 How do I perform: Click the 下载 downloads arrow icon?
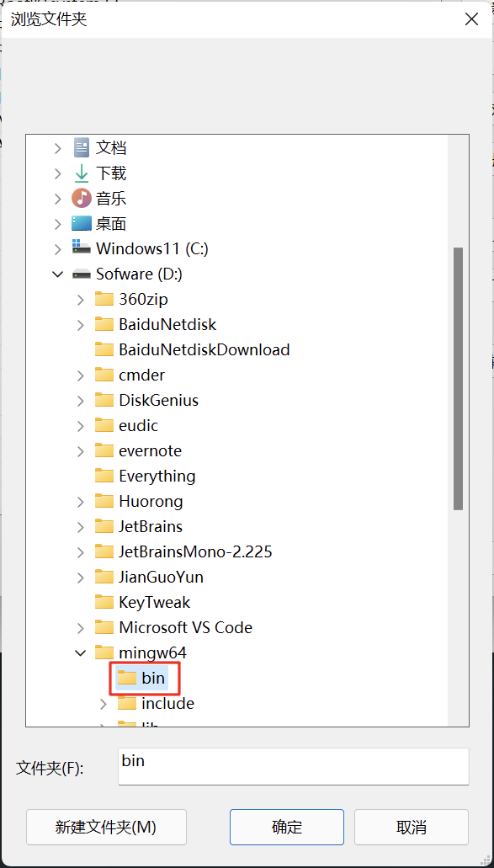point(82,173)
